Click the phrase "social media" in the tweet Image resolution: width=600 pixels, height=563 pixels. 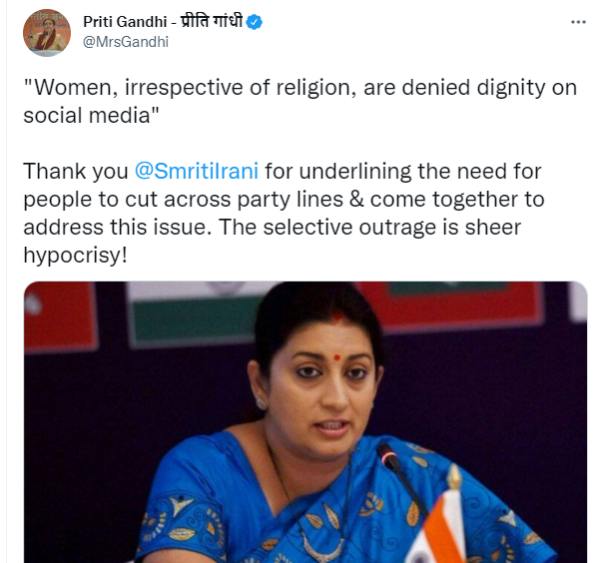[x=86, y=116]
